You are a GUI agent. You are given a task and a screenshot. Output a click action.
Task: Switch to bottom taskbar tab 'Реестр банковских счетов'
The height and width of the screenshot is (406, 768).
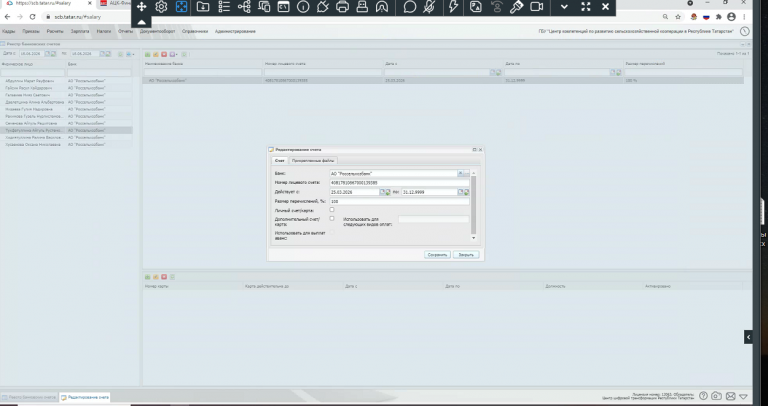coord(29,397)
